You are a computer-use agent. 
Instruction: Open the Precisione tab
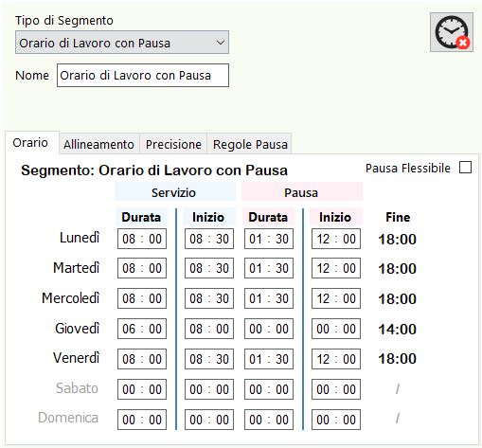tap(173, 144)
